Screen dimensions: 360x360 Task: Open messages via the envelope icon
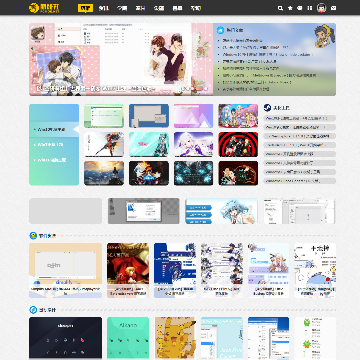tap(333, 8)
